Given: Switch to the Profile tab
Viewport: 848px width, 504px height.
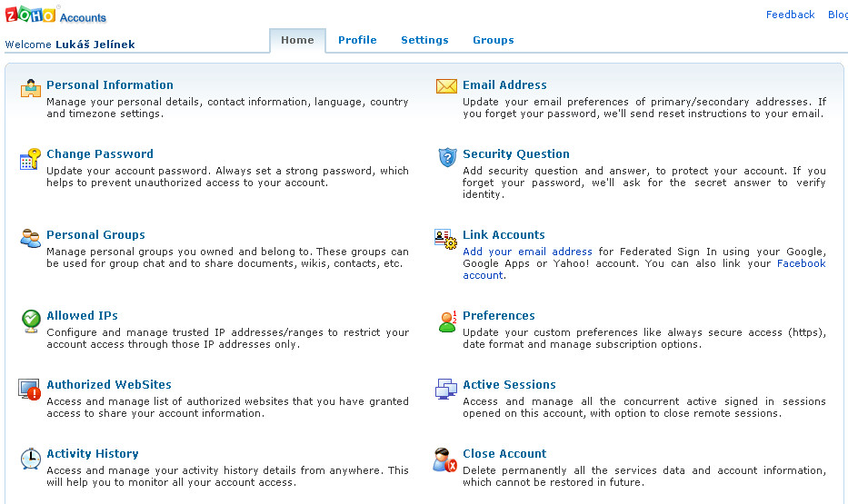Looking at the screenshot, I should click(x=357, y=40).
